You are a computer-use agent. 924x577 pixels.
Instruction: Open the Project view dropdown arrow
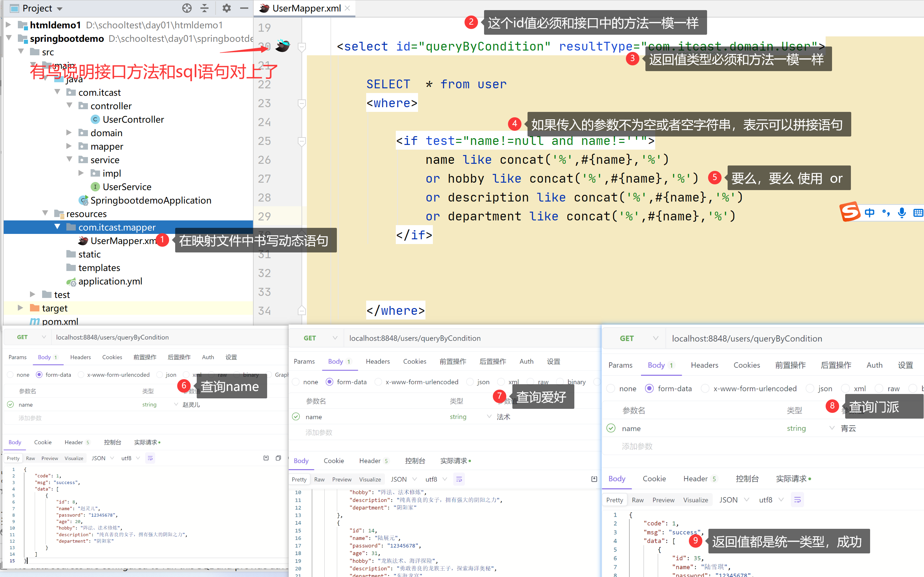point(60,8)
